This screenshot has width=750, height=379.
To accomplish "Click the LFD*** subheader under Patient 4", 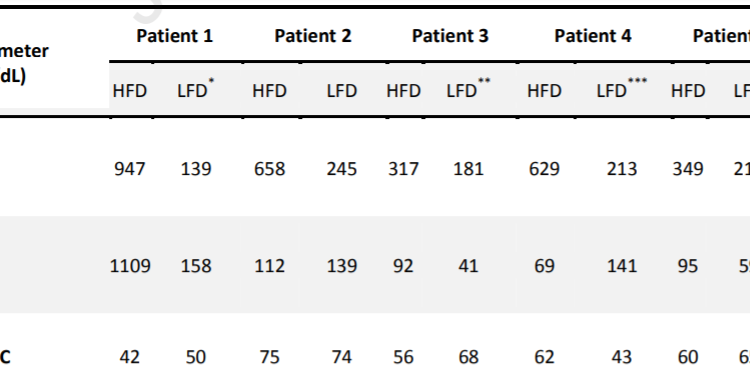I will coord(622,89).
